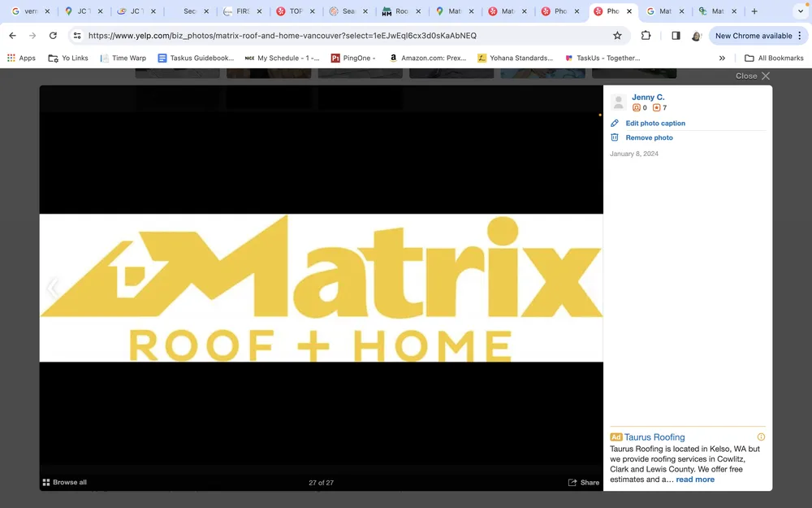This screenshot has width=812, height=508.
Task: Select the pencil icon to edit photo caption
Action: tap(615, 123)
